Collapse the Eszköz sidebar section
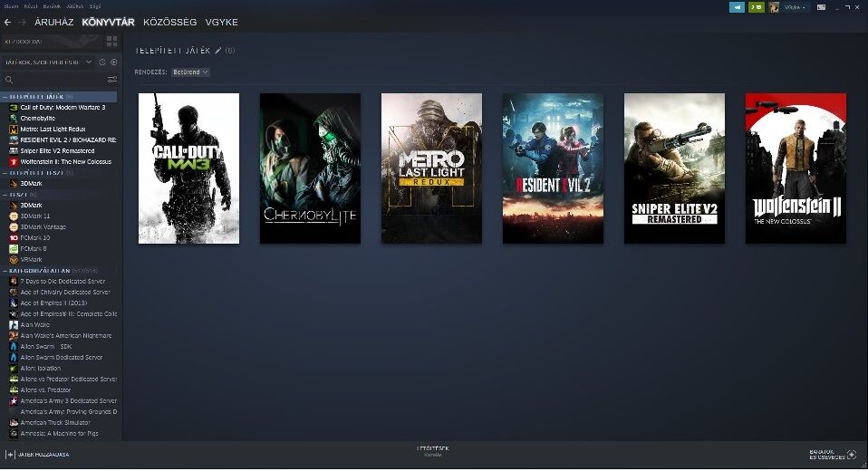The height and width of the screenshot is (471, 868). click(x=5, y=195)
